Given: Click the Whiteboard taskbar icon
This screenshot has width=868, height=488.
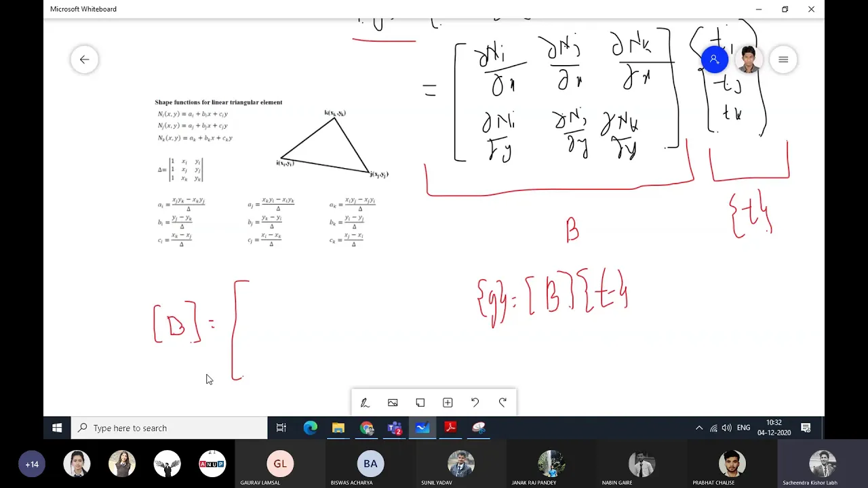Looking at the screenshot, I should (x=422, y=428).
